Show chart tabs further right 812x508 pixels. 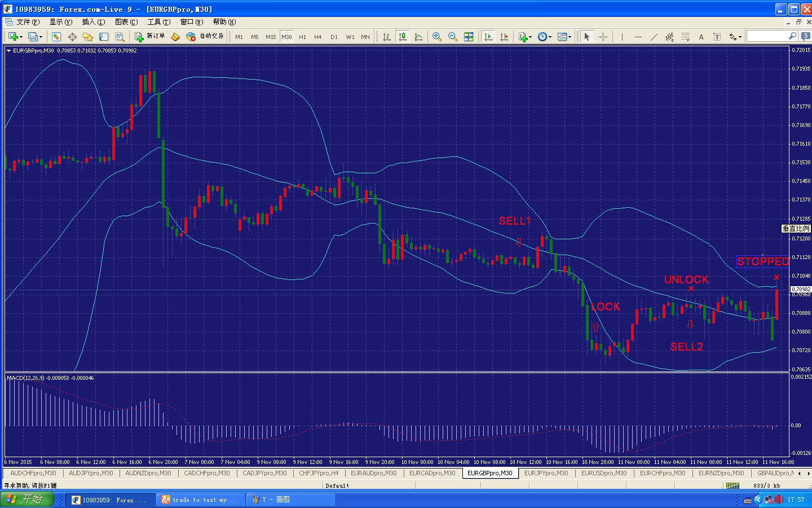point(808,474)
